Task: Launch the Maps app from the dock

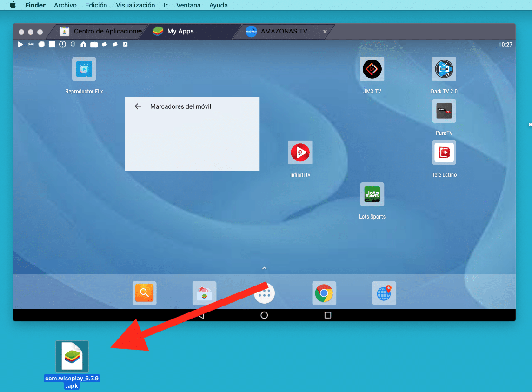Action: pyautogui.click(x=384, y=293)
